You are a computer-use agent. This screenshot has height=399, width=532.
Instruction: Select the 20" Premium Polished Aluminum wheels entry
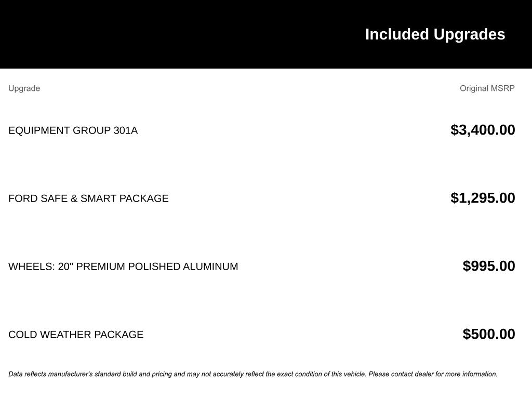pos(123,267)
